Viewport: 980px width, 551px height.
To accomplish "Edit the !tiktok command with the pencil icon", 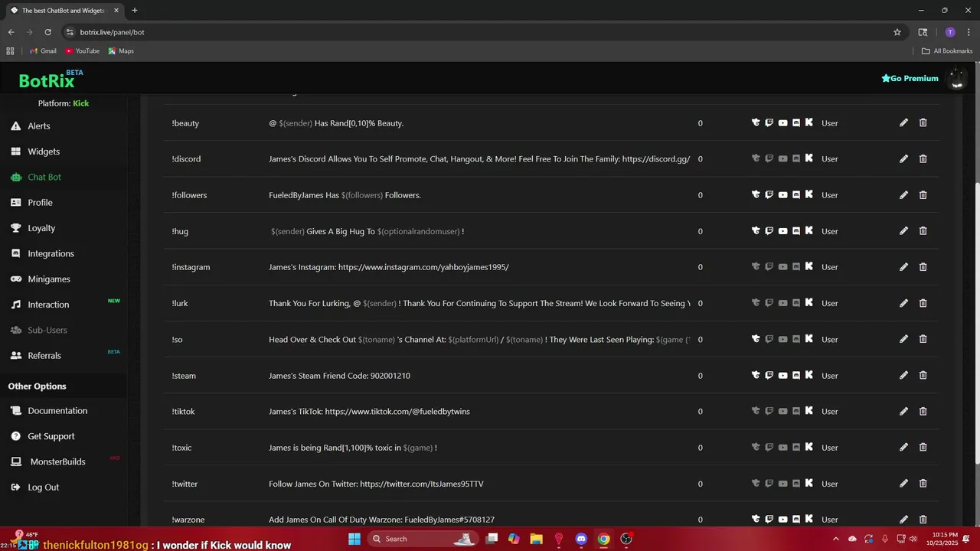I will [903, 411].
